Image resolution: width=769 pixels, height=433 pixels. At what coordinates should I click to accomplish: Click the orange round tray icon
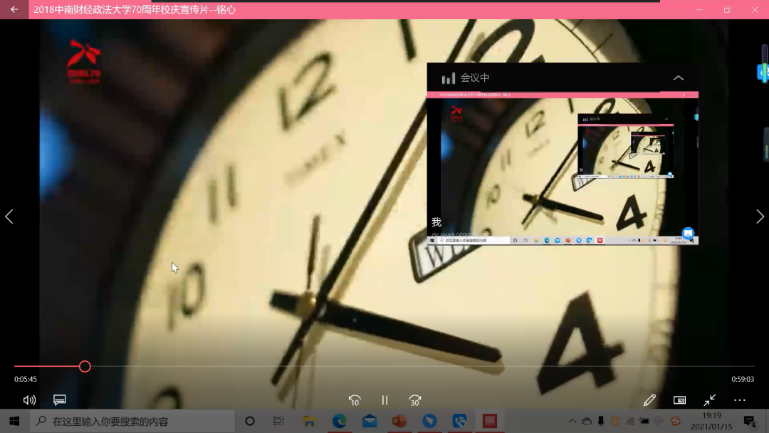[615, 421]
